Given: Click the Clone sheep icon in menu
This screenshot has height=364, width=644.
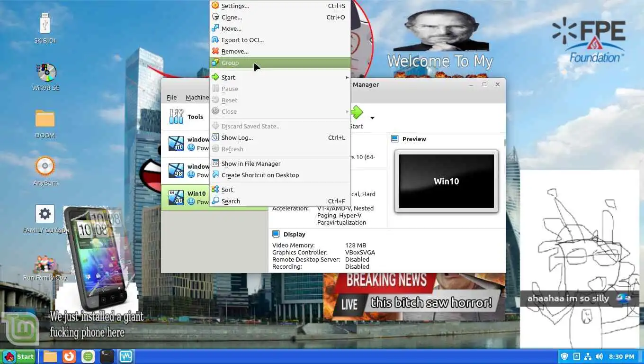Looking at the screenshot, I should click(x=215, y=17).
